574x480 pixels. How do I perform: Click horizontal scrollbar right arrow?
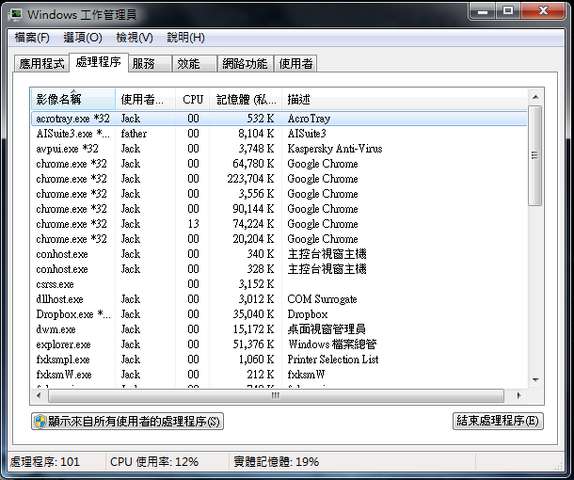(x=519, y=396)
